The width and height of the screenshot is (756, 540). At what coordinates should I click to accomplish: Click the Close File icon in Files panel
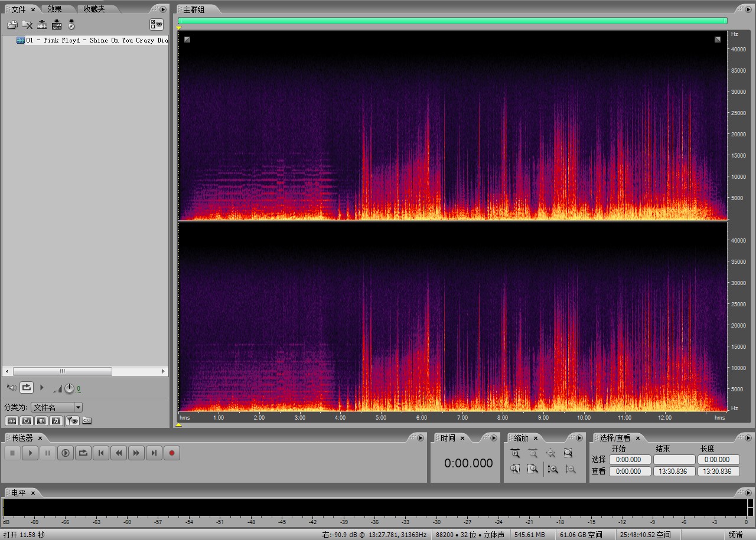(27, 25)
